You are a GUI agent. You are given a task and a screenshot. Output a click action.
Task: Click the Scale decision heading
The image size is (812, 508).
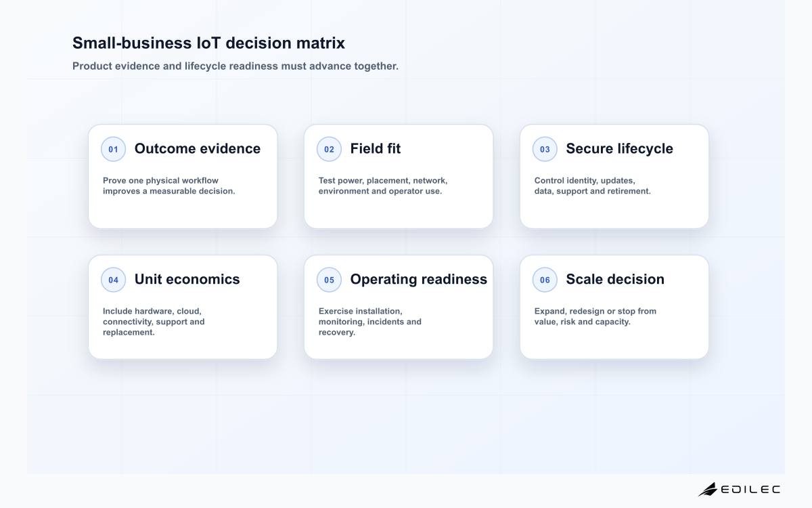click(615, 279)
